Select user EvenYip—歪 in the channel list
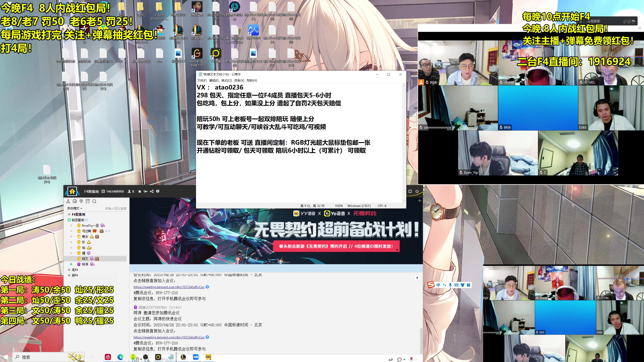Viewport: 644px width, 362px height. 90,225
